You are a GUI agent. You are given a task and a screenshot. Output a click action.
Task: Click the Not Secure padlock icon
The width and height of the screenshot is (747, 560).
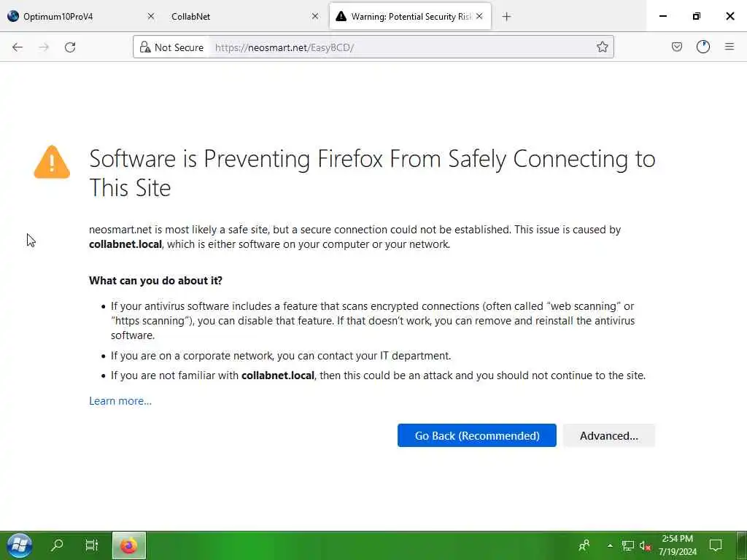point(145,47)
